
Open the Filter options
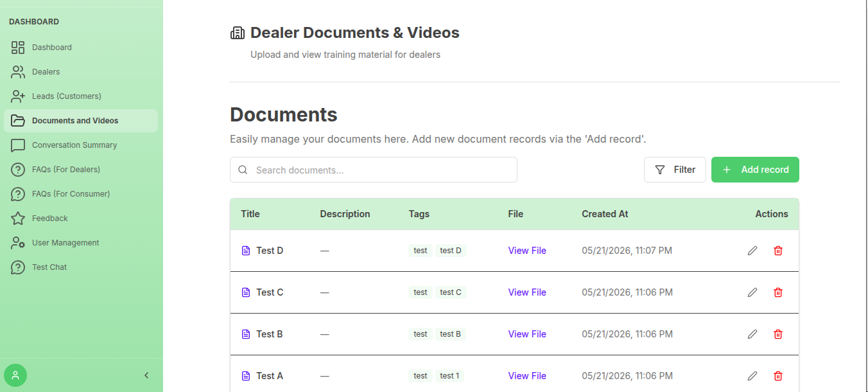[x=675, y=170]
